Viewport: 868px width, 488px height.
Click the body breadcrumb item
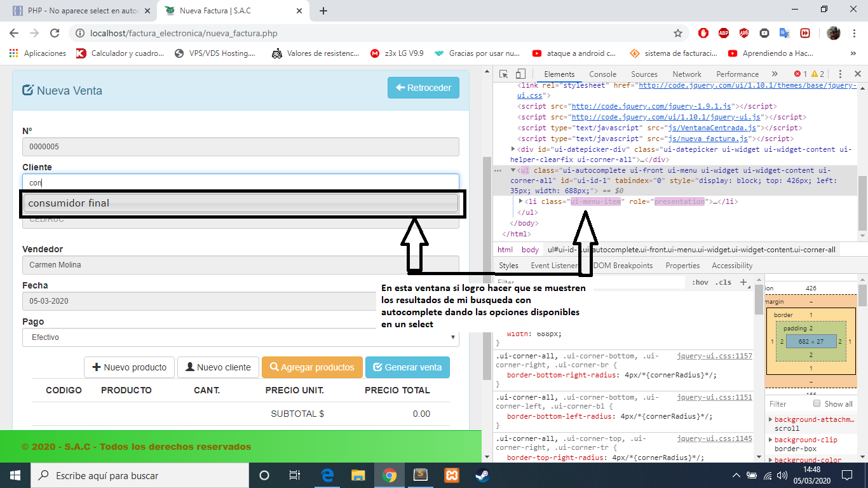pos(530,250)
